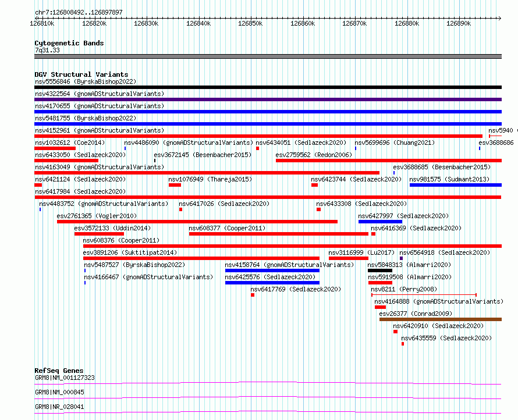Open nsv5487527 (ByrskaBishop2022) label
This screenshot has width=518, height=420.
[134, 265]
